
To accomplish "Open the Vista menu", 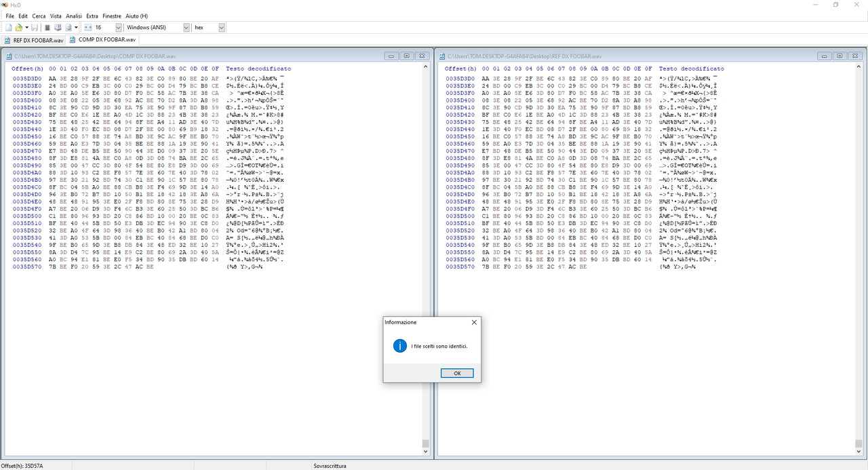I will click(56, 16).
